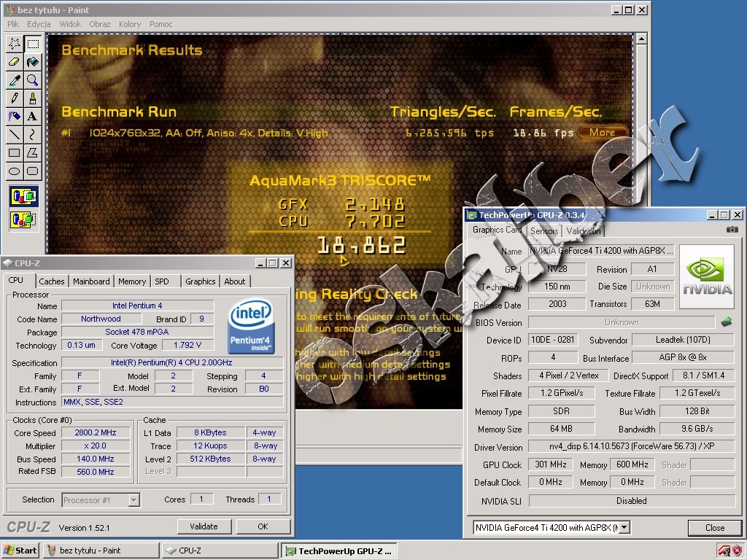747x560 pixels.
Task: Open the Pomoc menu in Paint
Action: coord(160,24)
